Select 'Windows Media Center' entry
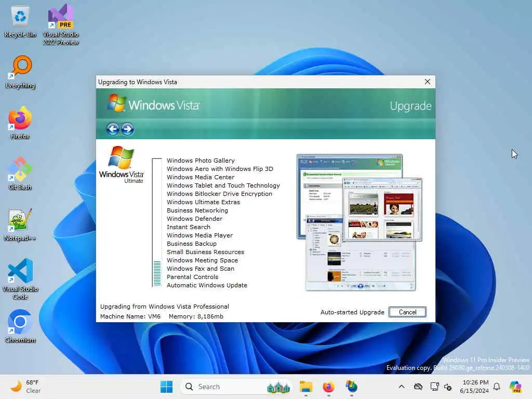The width and height of the screenshot is (532, 399). pyautogui.click(x=201, y=177)
